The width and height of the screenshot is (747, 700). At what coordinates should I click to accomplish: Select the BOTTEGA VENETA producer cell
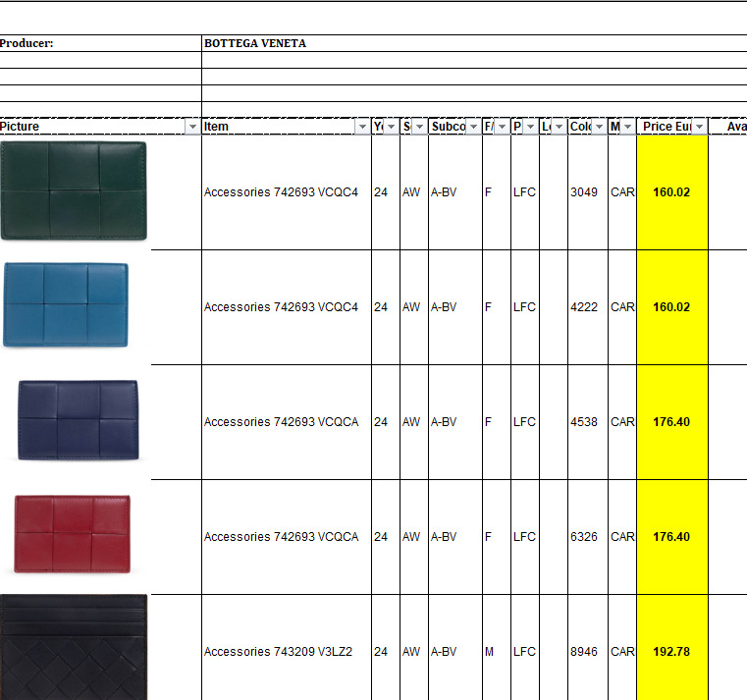coord(474,43)
